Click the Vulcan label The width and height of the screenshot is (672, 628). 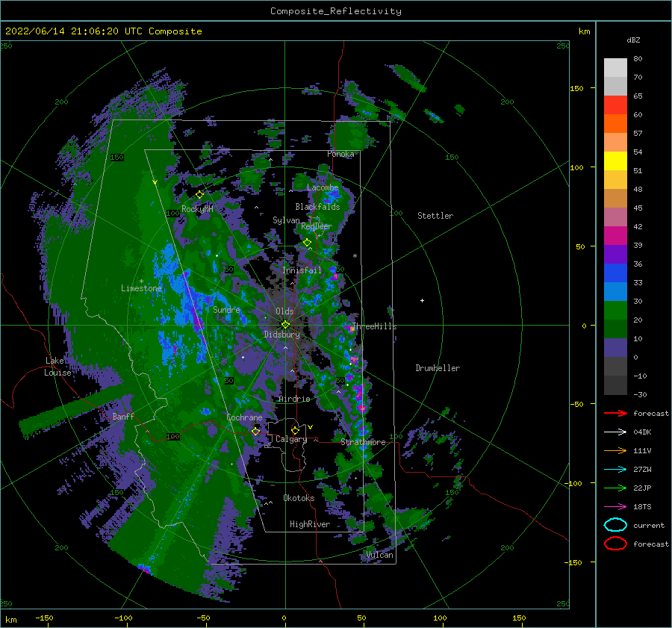379,555
